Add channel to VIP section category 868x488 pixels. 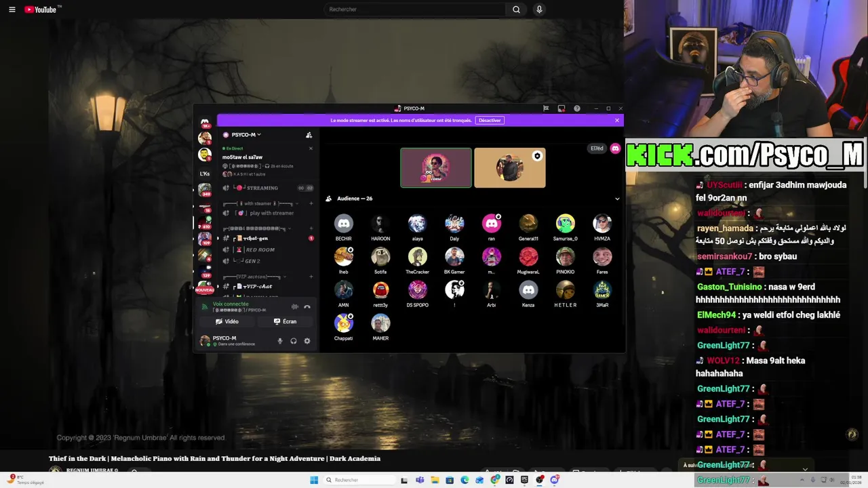tap(311, 277)
